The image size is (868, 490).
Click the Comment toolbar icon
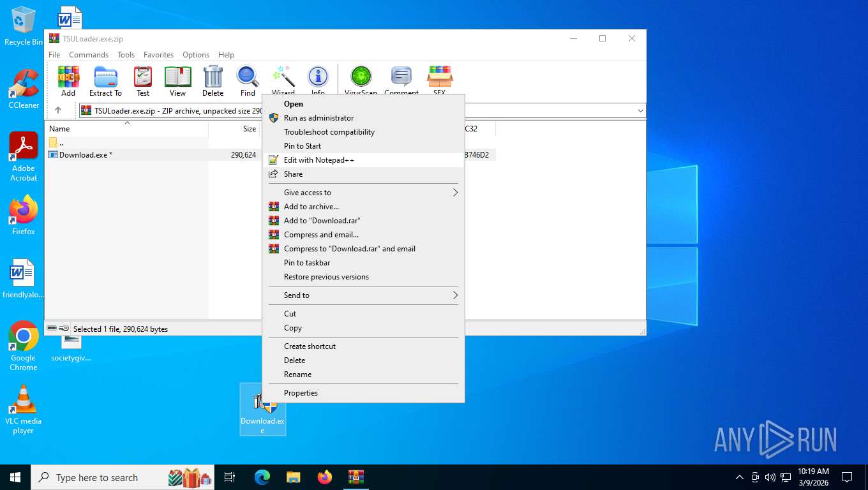tap(401, 80)
